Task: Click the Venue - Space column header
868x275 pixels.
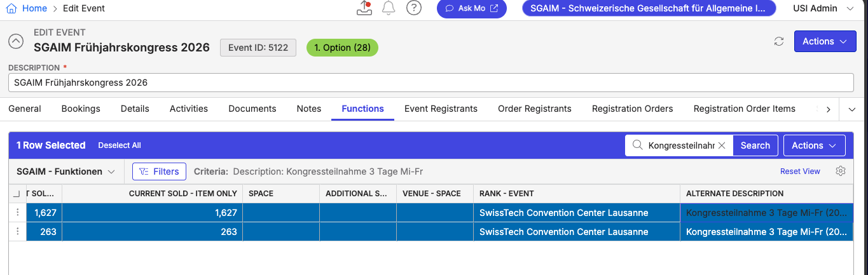Action: [435, 194]
